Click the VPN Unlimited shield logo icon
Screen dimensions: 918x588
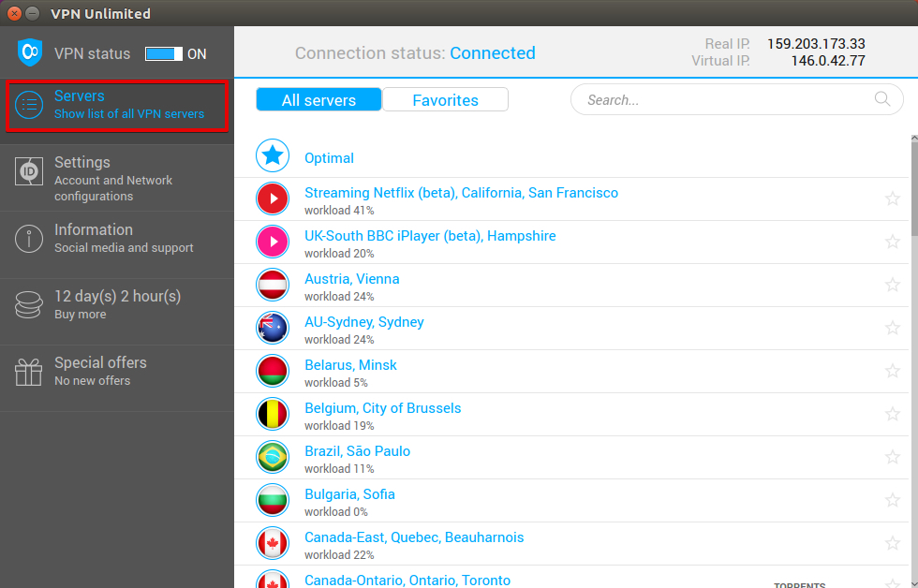coord(30,53)
